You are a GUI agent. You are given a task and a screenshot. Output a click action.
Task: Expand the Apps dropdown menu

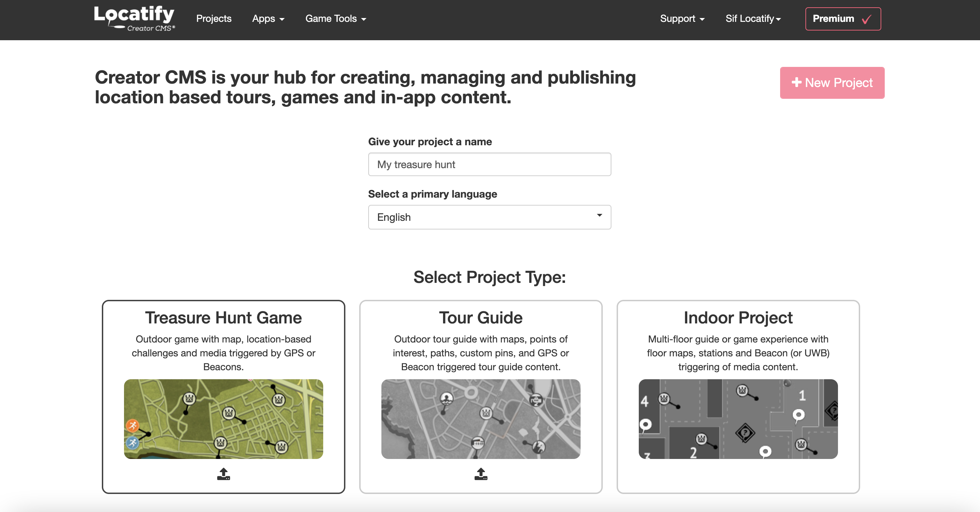(x=268, y=18)
